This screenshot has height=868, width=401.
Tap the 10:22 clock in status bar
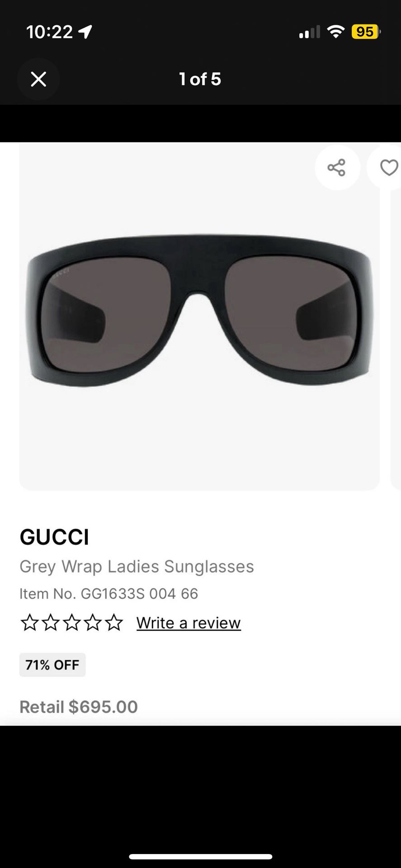pos(50,32)
